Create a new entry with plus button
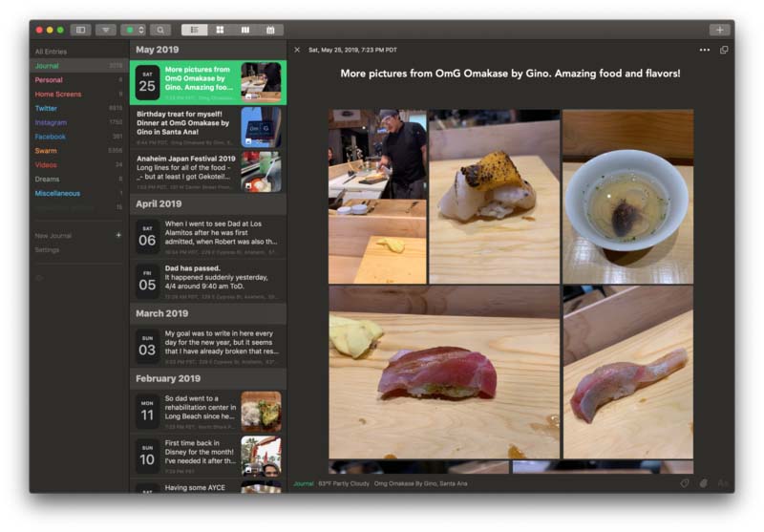Image resolution: width=764 pixels, height=532 pixels. coord(720,31)
